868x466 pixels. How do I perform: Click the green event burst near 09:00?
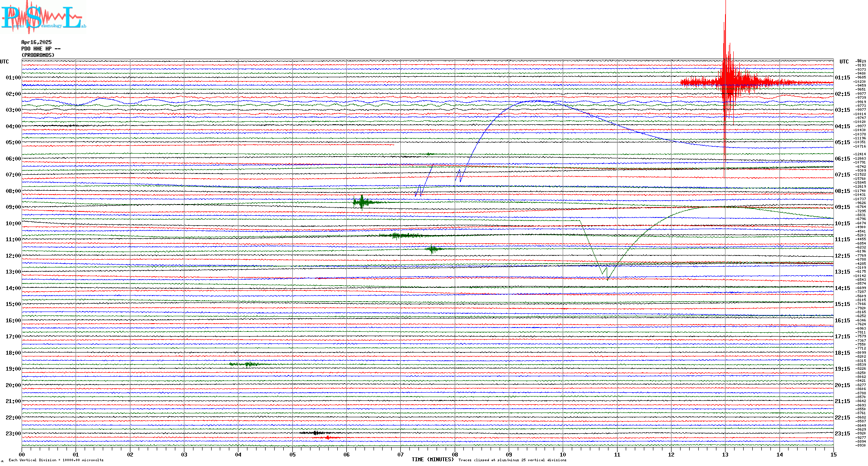tap(362, 202)
